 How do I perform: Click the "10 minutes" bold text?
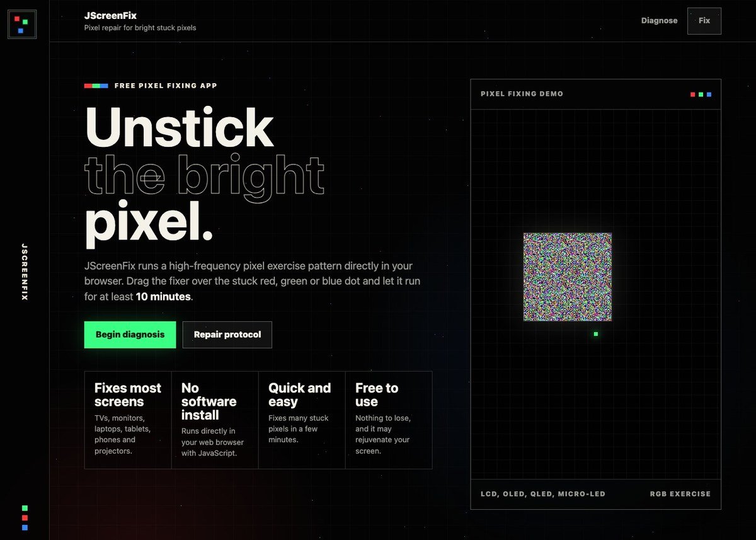[163, 296]
